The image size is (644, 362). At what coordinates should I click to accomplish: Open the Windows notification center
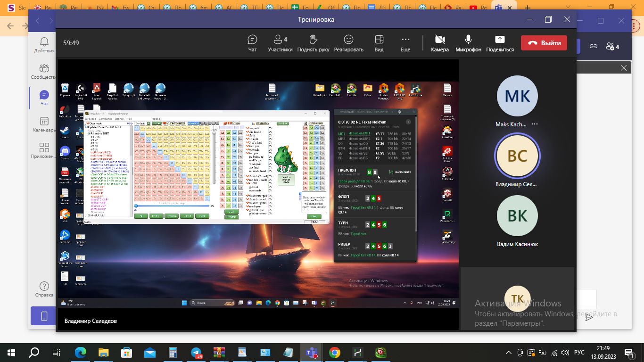click(x=629, y=352)
